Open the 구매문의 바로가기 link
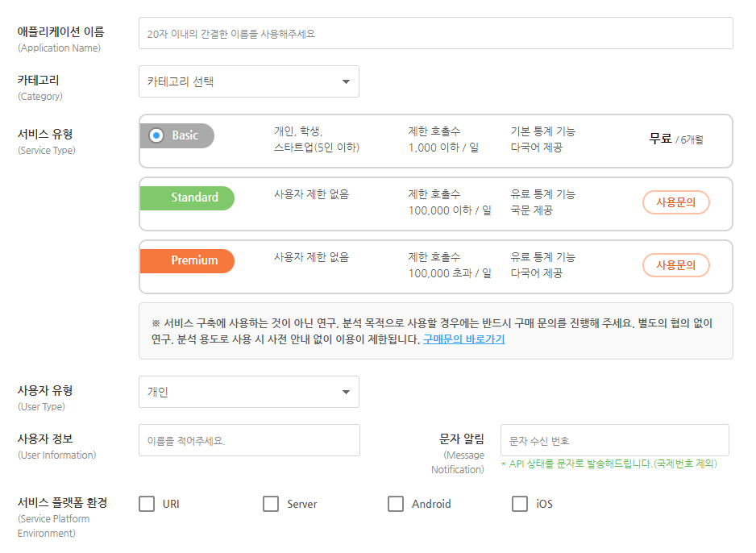 (463, 339)
